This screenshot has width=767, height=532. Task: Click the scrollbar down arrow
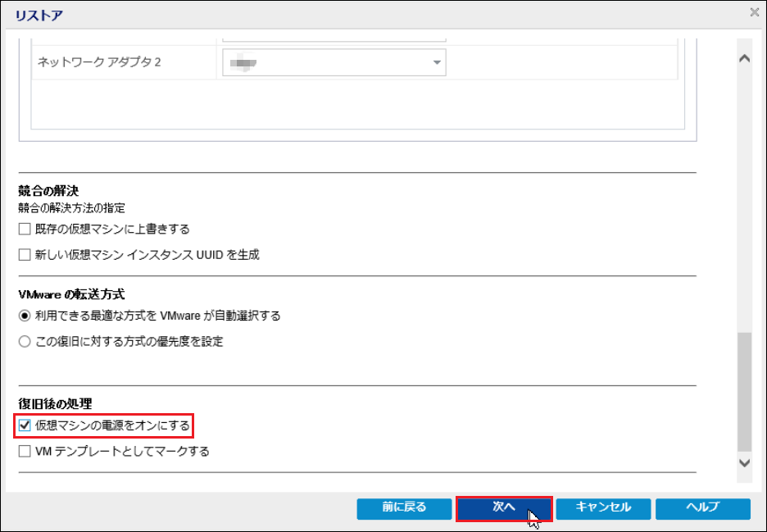(x=745, y=463)
